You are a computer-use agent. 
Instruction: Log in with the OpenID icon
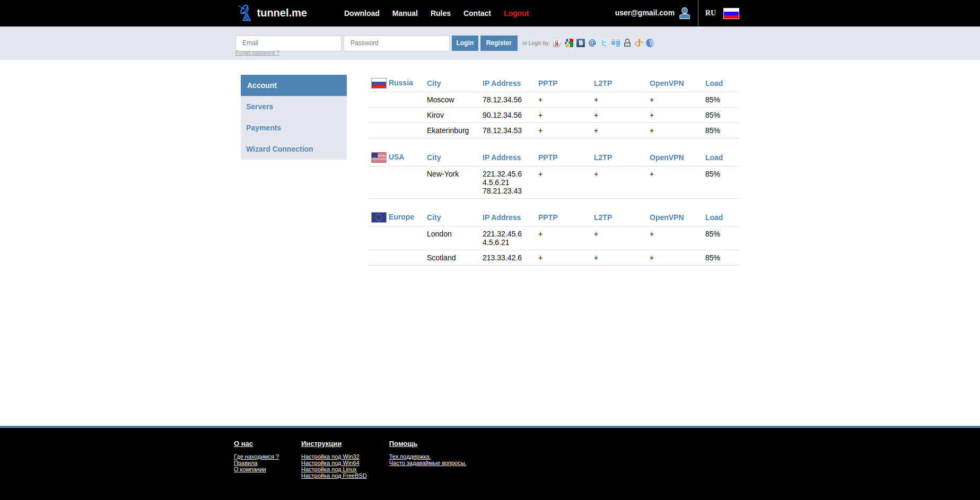tap(639, 43)
